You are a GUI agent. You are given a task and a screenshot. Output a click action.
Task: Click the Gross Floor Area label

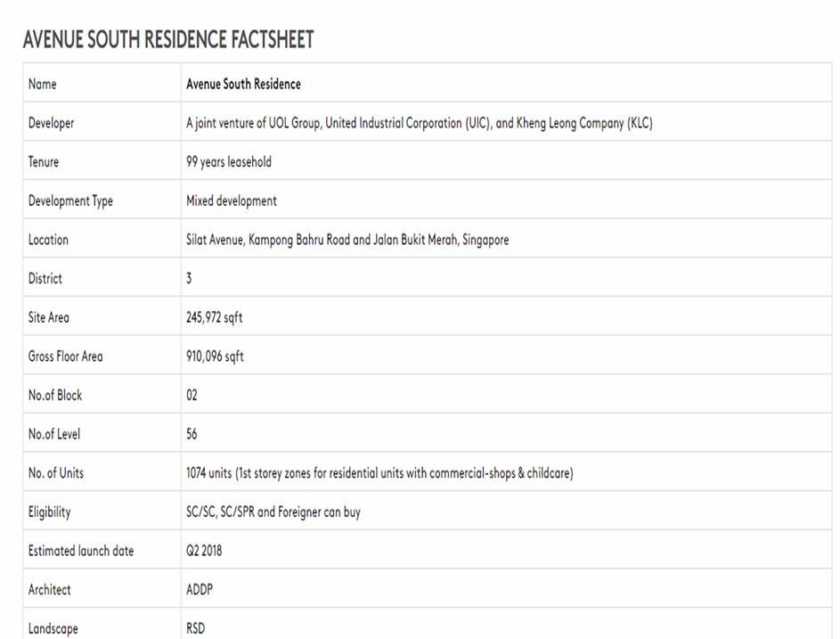65,356
